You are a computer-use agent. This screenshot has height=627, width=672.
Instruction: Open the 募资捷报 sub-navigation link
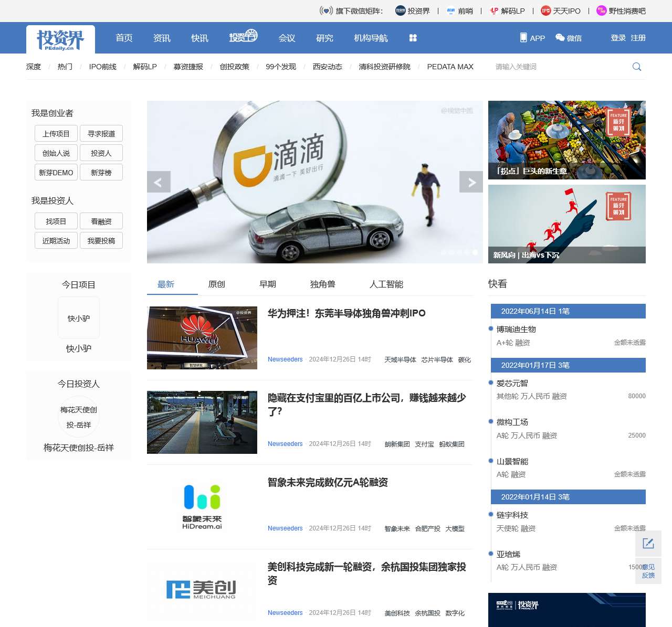tap(188, 67)
